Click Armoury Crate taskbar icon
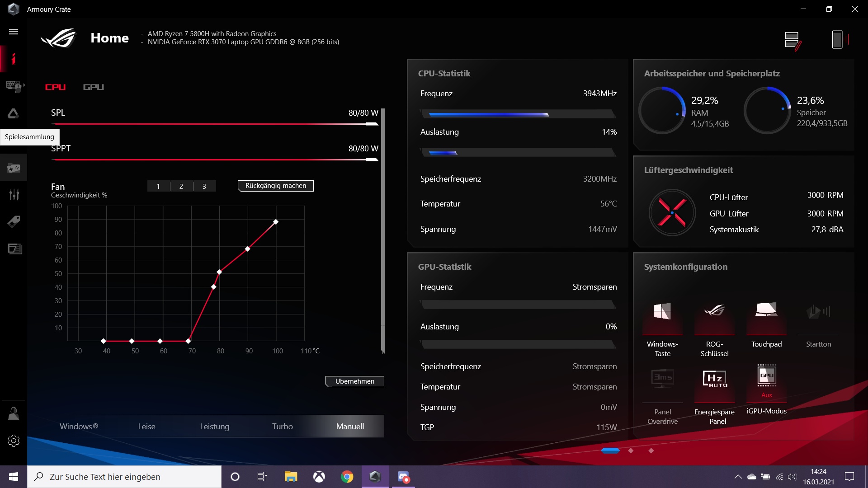This screenshot has height=488, width=868. (x=375, y=477)
